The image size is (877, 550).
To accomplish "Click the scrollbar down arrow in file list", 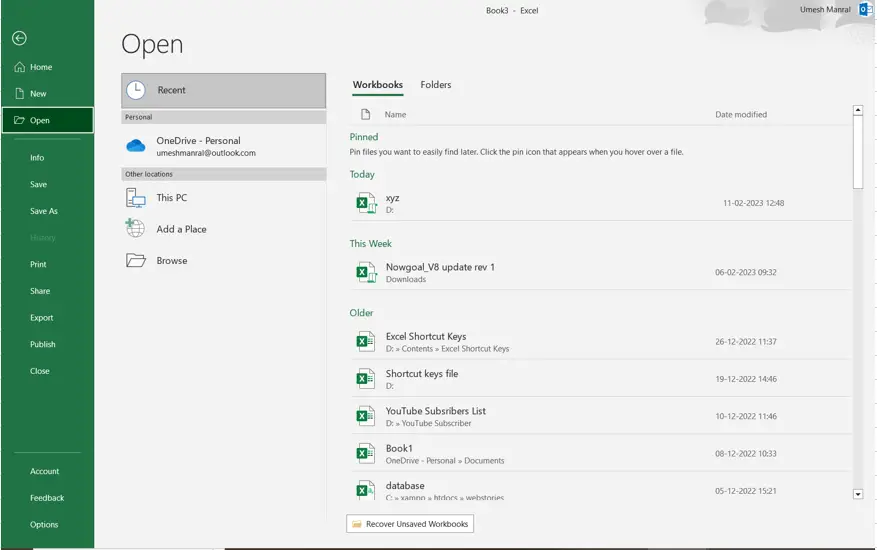I will 858,494.
